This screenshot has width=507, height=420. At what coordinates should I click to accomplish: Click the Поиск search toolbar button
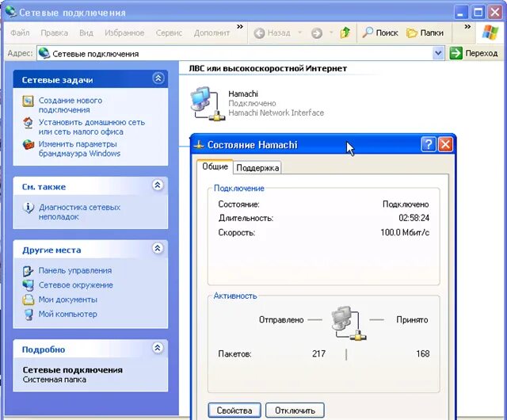pos(380,32)
